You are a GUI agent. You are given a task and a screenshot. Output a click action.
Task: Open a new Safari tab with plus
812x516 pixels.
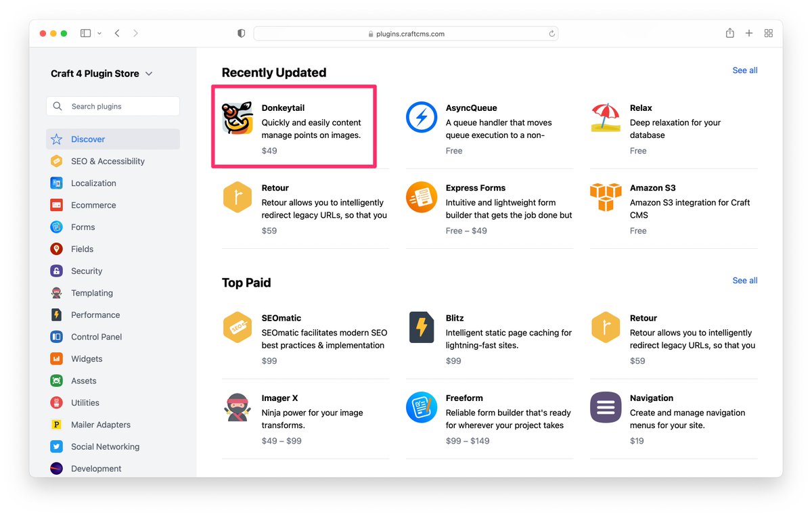[749, 33]
